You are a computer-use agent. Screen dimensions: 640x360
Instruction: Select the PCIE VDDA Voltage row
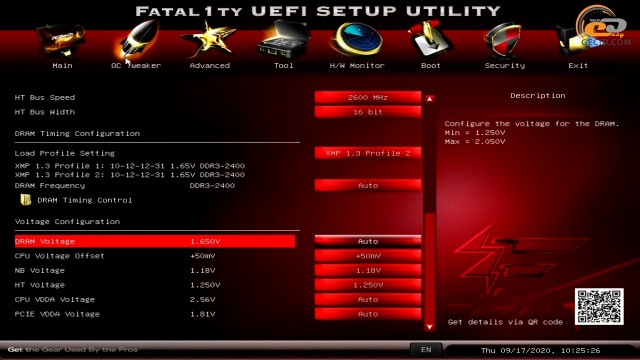155,314
